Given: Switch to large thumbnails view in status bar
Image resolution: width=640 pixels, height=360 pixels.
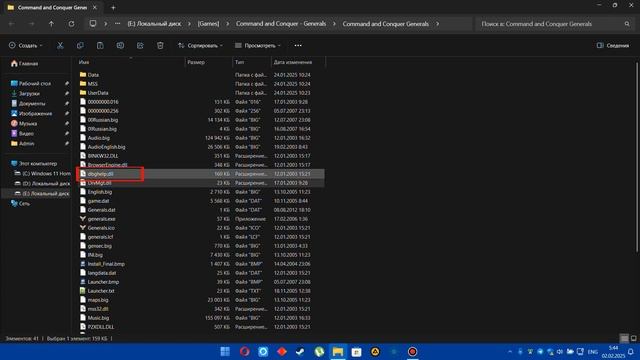Looking at the screenshot, I should point(633,338).
